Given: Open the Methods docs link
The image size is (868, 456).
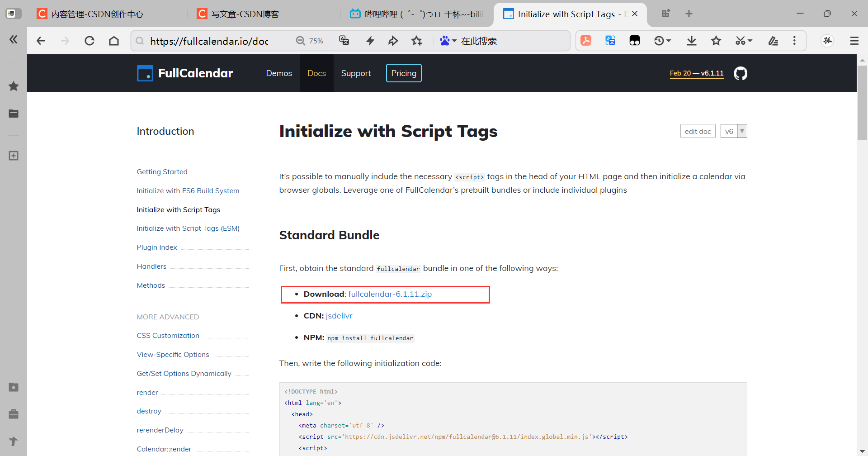Looking at the screenshot, I should point(151,285).
